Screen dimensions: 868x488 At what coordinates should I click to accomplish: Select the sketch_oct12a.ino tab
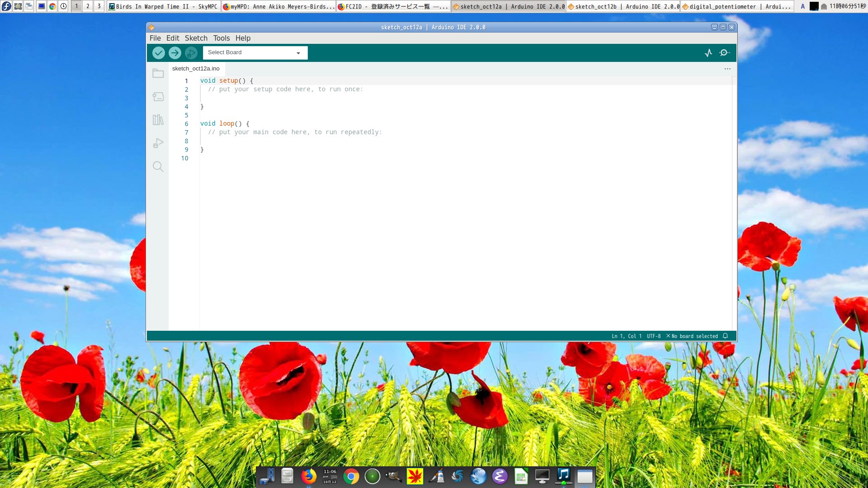click(195, 69)
